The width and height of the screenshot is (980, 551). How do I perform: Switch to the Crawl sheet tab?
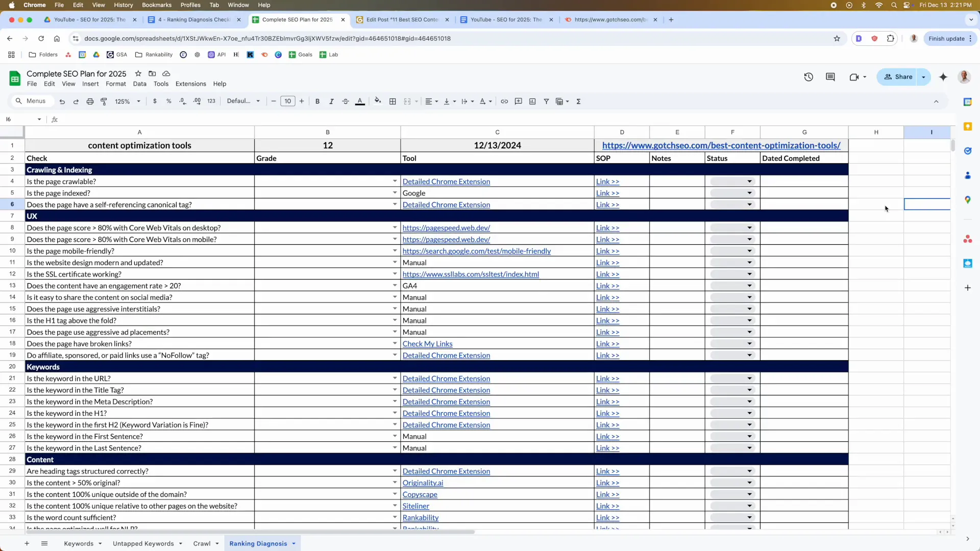(202, 543)
